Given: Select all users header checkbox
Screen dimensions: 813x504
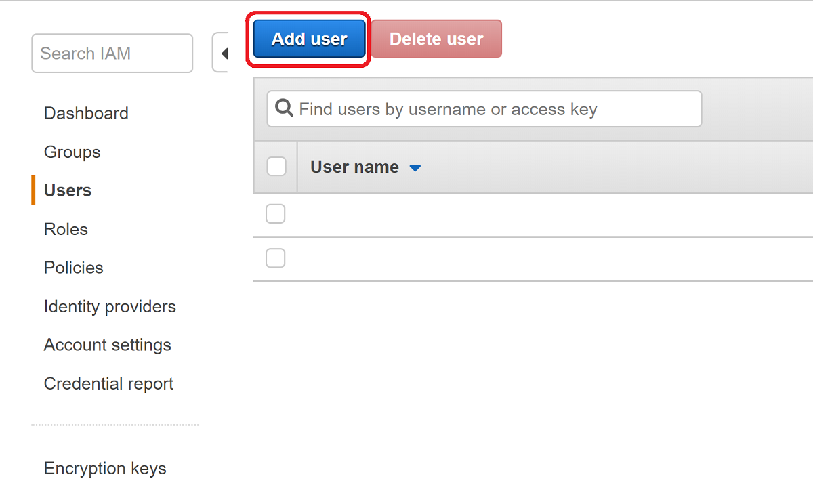Looking at the screenshot, I should click(x=276, y=167).
